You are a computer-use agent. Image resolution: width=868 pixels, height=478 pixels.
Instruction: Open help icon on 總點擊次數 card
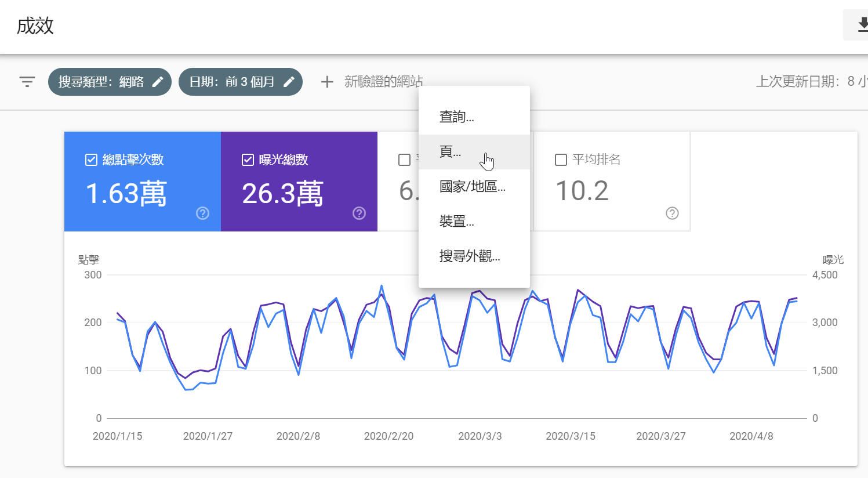tap(202, 213)
